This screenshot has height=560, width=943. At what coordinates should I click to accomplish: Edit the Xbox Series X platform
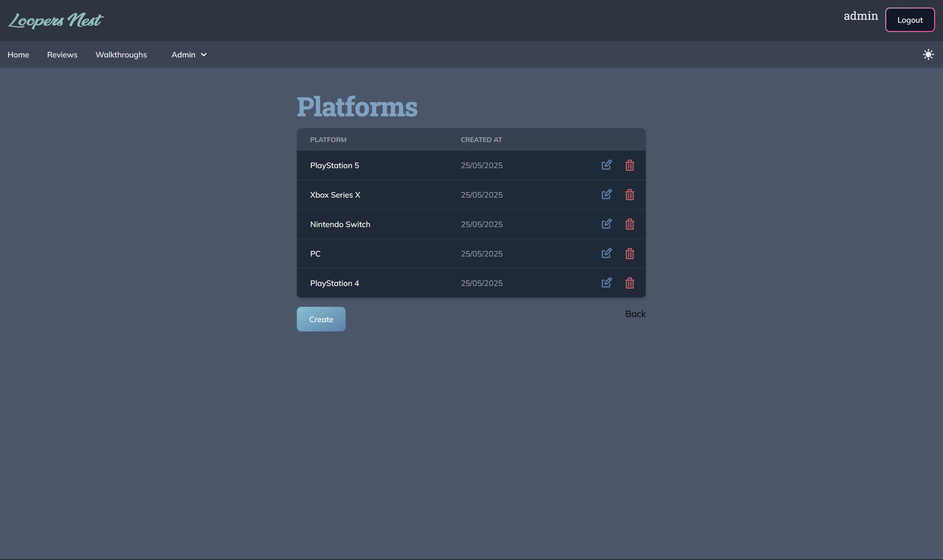(606, 194)
